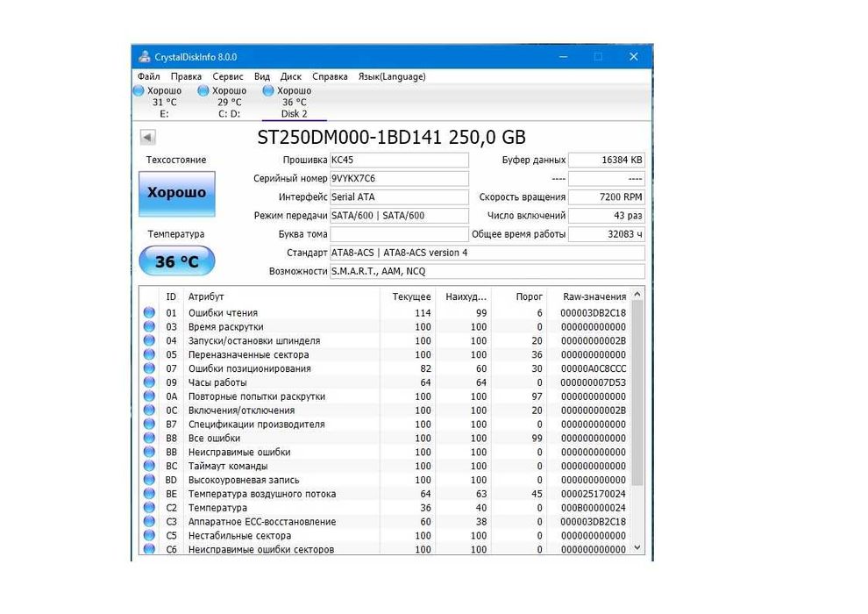
Task: Click the disk title ST250DM000-1BD141 250,0 GB
Action: (x=391, y=137)
